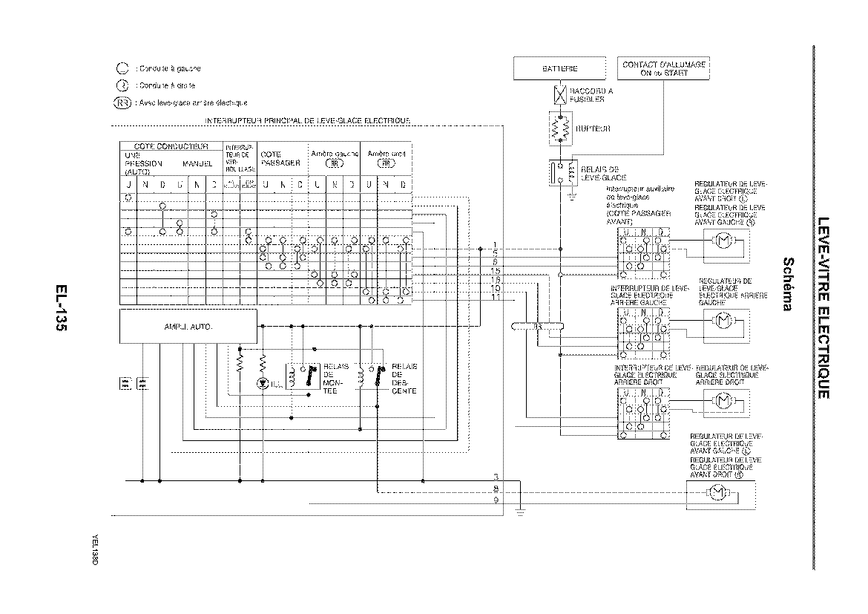The height and width of the screenshot is (614, 868).
Task: Click the front passenger window regulator motor
Action: pyautogui.click(x=722, y=241)
